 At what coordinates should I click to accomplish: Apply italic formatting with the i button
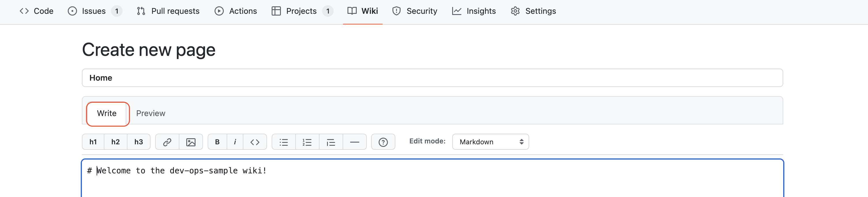[235, 142]
